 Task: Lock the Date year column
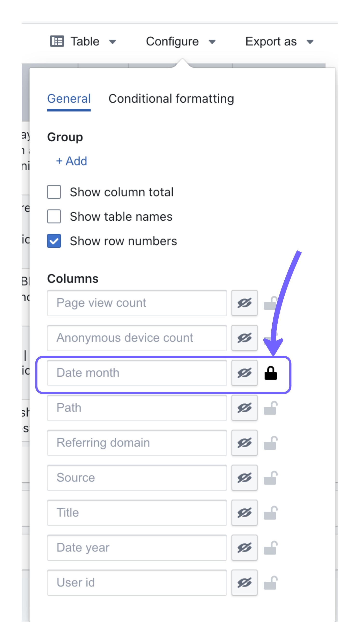pyautogui.click(x=270, y=548)
